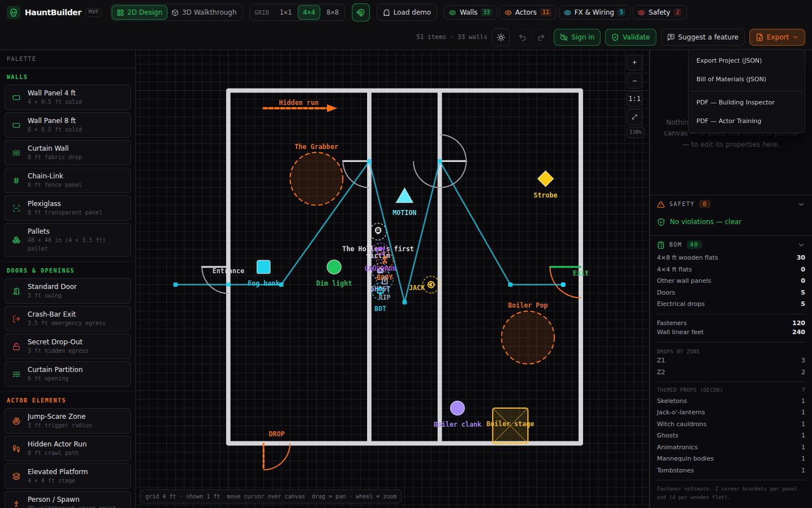Toggle the FX & Wiring layer visibility
Image resolution: width=812 pixels, height=508 pixels.
(x=594, y=12)
